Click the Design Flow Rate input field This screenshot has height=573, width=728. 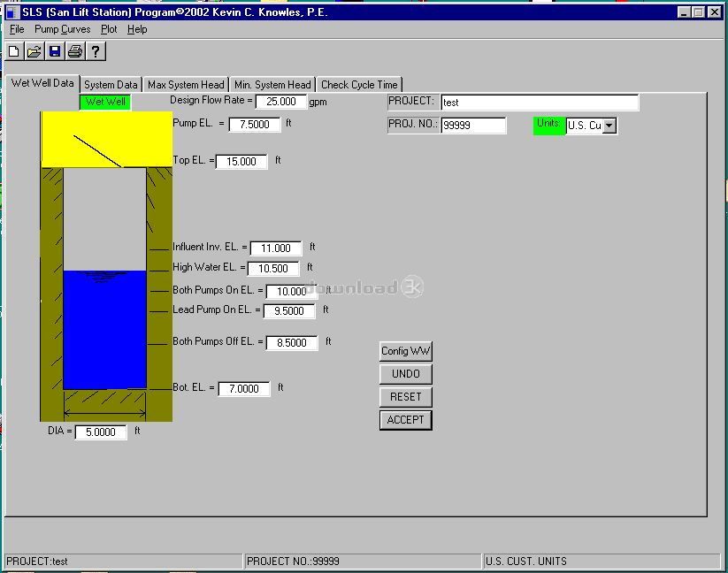click(x=281, y=102)
